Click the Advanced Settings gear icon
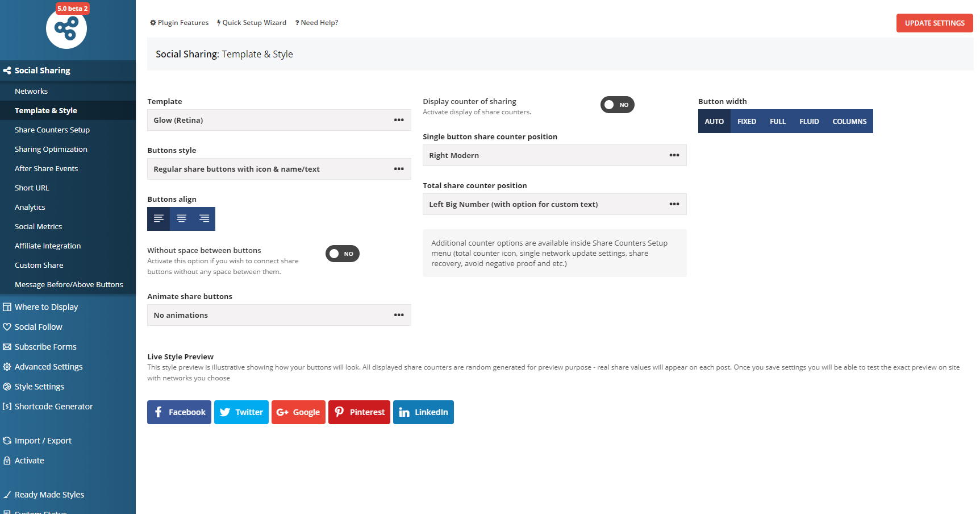 pyautogui.click(x=7, y=366)
